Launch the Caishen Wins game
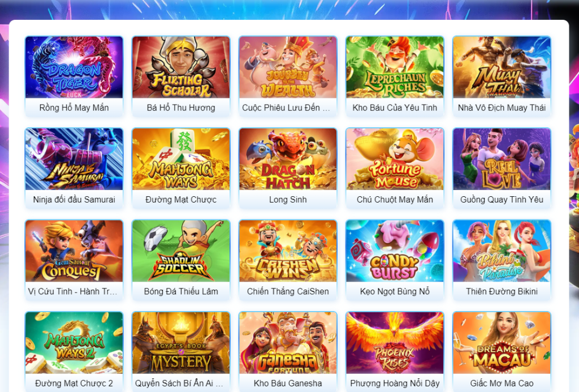579x392 pixels. point(288,251)
